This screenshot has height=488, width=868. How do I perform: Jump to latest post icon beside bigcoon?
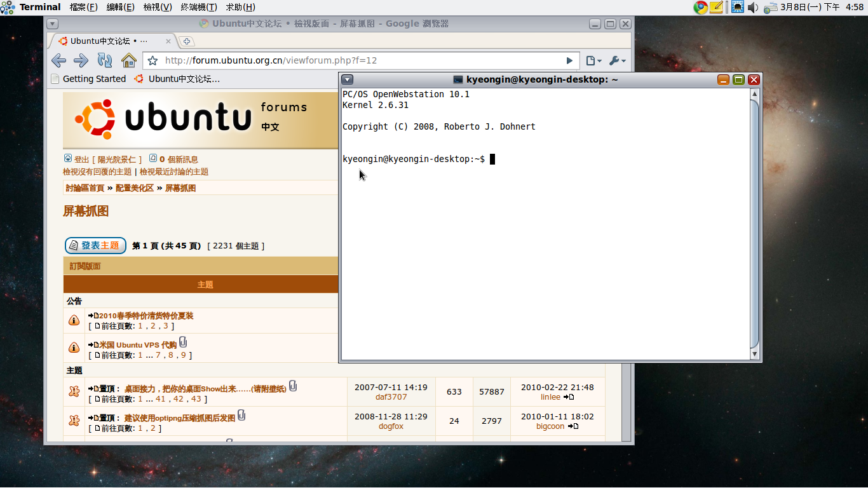[573, 426]
